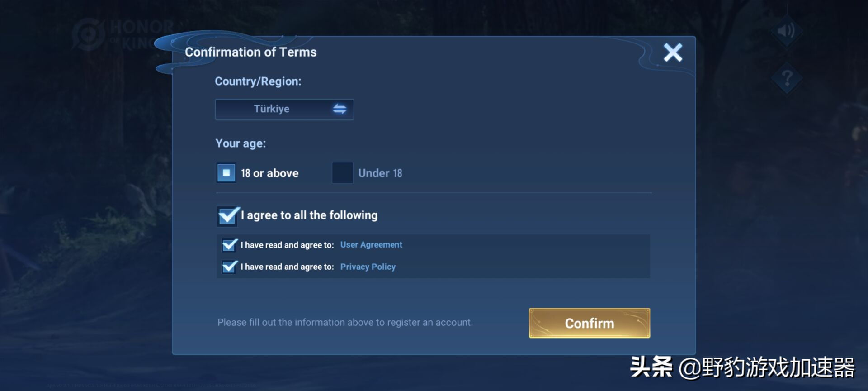Mute sound using the speaker icon
This screenshot has width=868, height=391.
[x=786, y=31]
